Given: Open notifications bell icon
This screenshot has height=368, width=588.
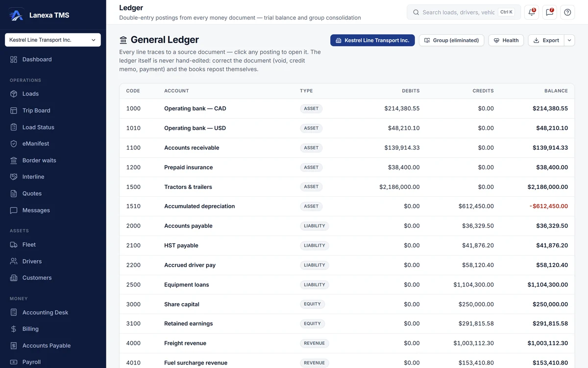Looking at the screenshot, I should 532,12.
